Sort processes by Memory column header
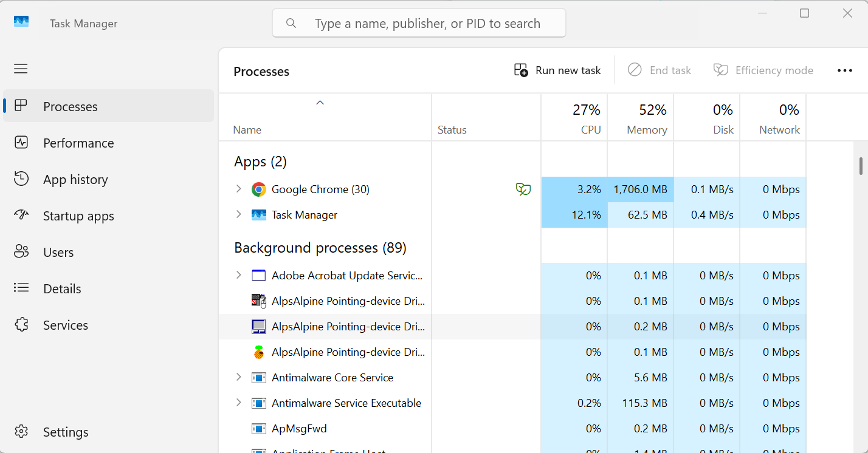Image resolution: width=868 pixels, height=453 pixels. click(641, 118)
